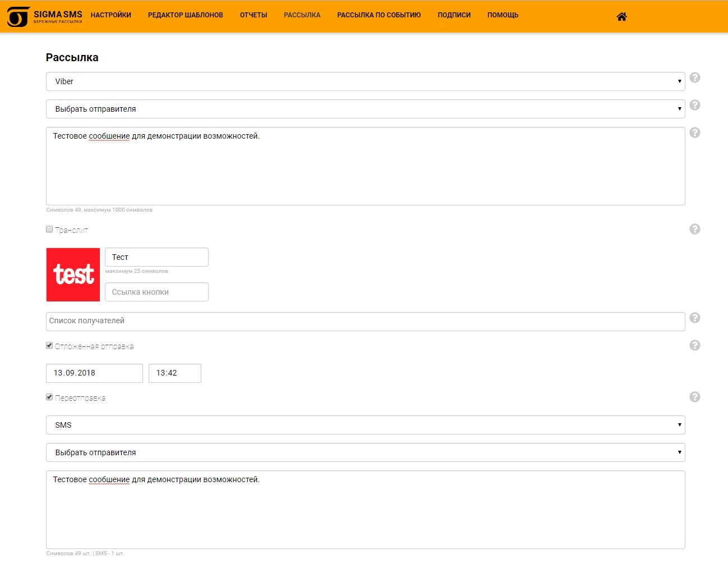This screenshot has width=728, height=563.
Task: Open the Настройки menu
Action: click(x=110, y=15)
